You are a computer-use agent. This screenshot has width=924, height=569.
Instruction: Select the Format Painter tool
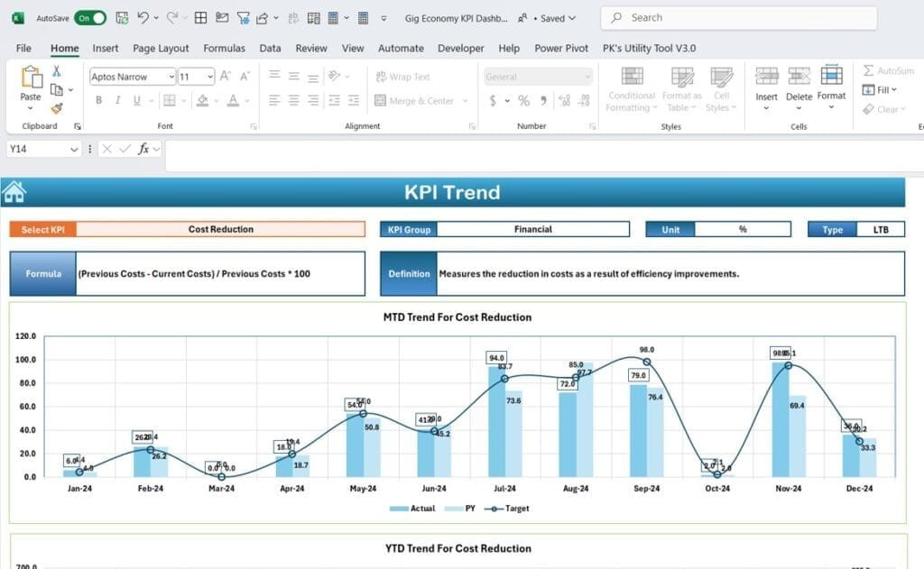56,108
